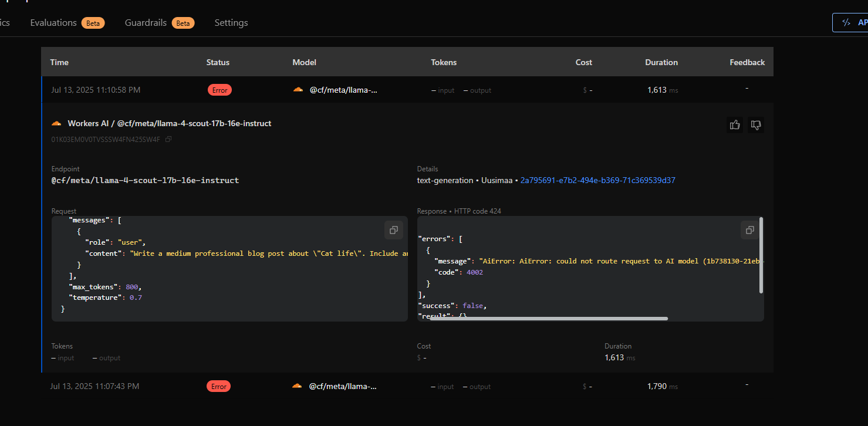Click Error badge in the 11:07:43 PM row
868x426 pixels.
tap(218, 387)
